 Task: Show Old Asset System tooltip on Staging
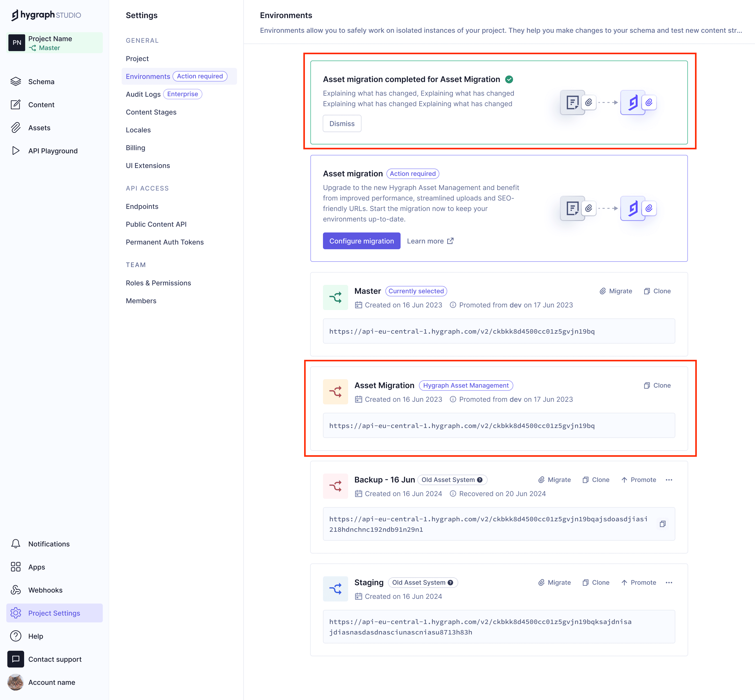[450, 583]
